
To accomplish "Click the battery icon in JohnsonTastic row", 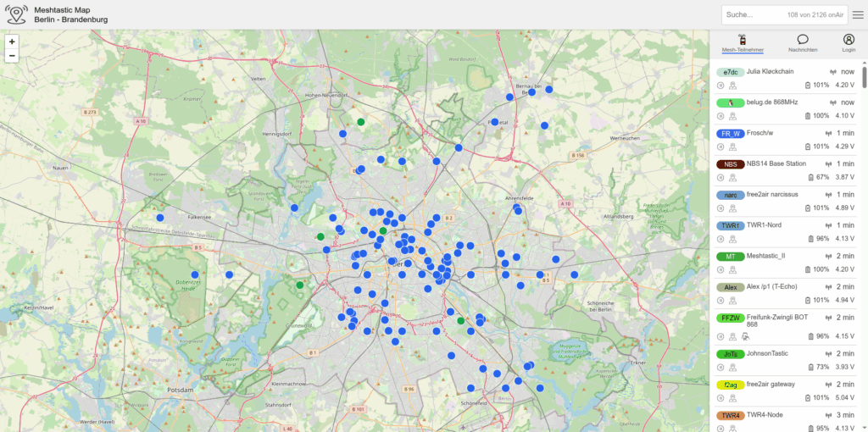I will tap(809, 368).
